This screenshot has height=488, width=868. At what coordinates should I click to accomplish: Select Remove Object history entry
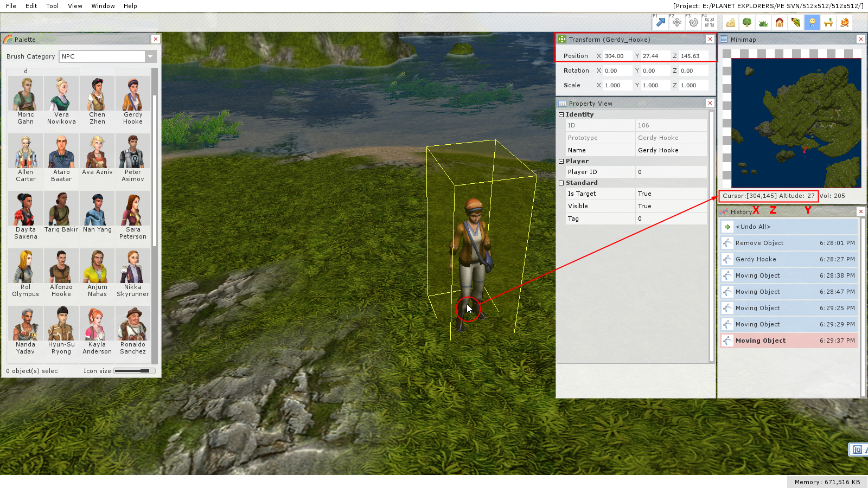tap(789, 243)
